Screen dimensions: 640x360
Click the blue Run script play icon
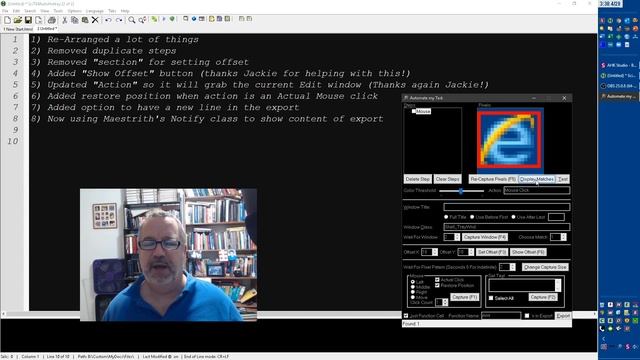[164, 19]
